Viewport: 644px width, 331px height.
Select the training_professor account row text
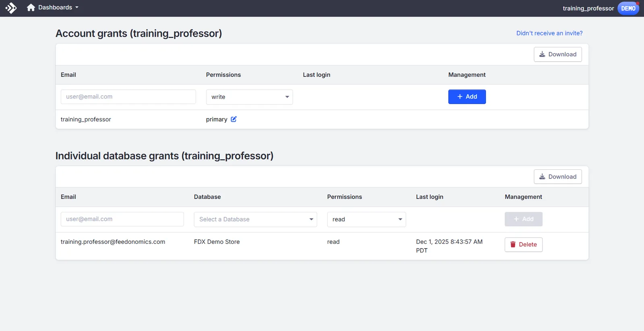click(86, 119)
